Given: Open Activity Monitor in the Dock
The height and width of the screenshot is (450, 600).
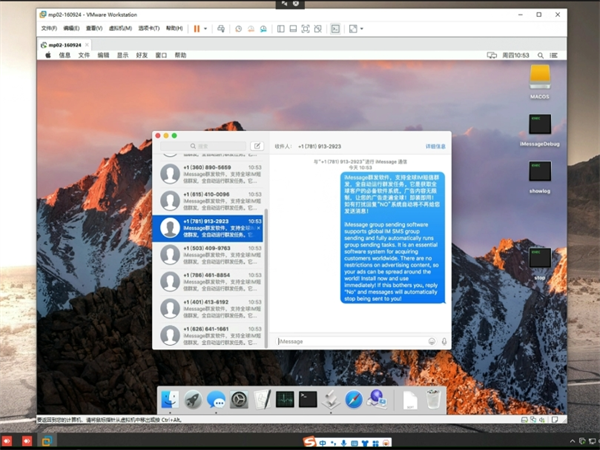Looking at the screenshot, I should tap(285, 400).
